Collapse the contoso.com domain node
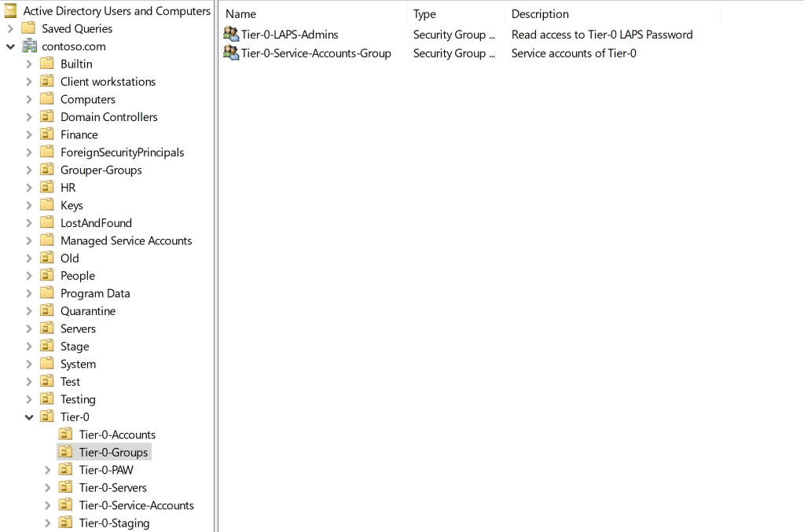The width and height of the screenshot is (804, 532). [x=10, y=46]
